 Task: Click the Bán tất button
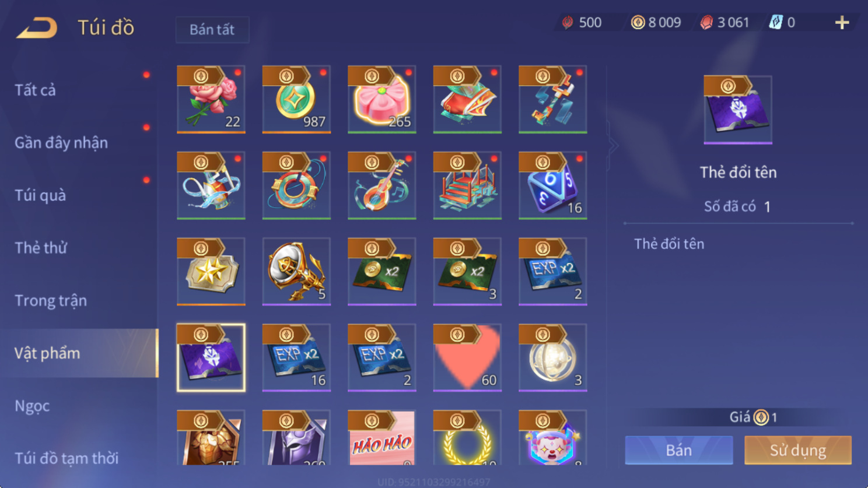click(x=212, y=30)
